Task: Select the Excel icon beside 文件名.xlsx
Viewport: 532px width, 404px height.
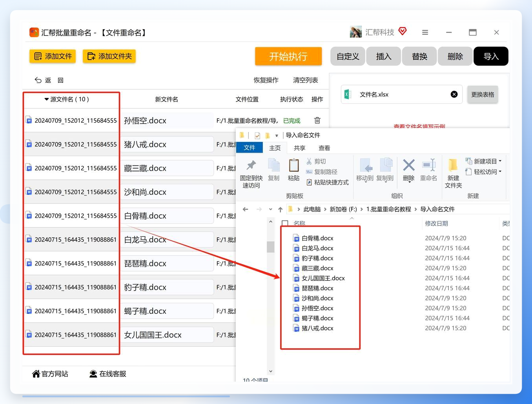Action: point(347,94)
